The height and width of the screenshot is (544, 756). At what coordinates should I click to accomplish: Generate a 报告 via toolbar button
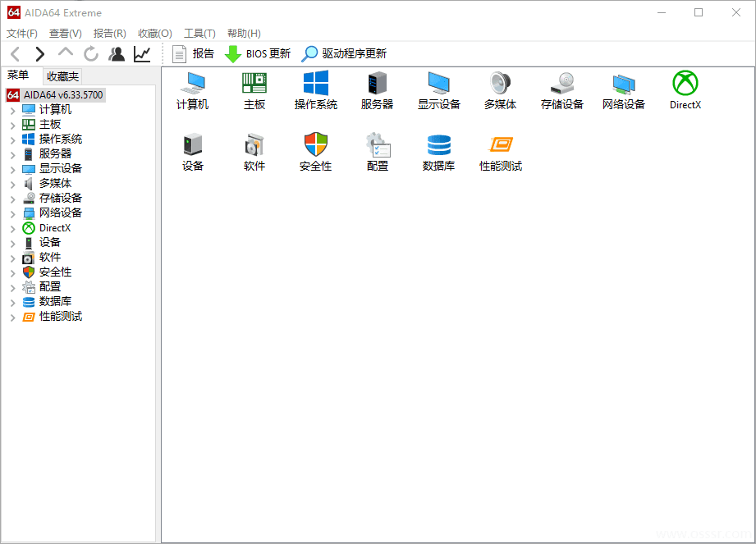tap(195, 53)
